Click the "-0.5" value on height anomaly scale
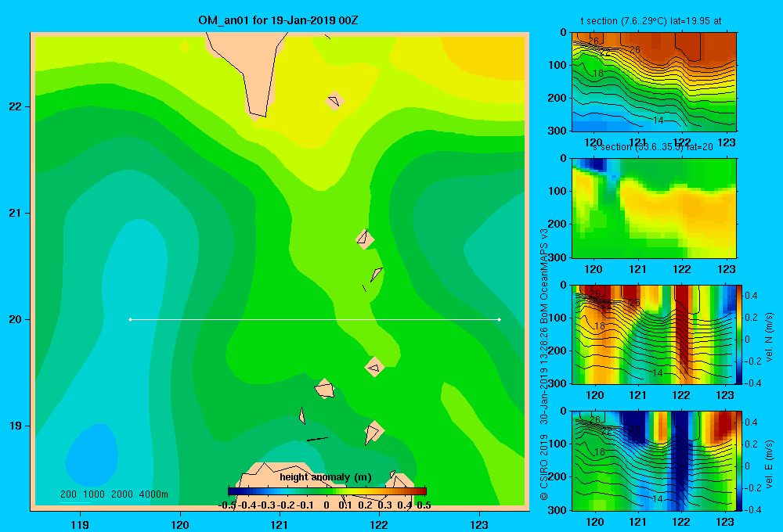This screenshot has height=532, width=783. pyautogui.click(x=227, y=505)
